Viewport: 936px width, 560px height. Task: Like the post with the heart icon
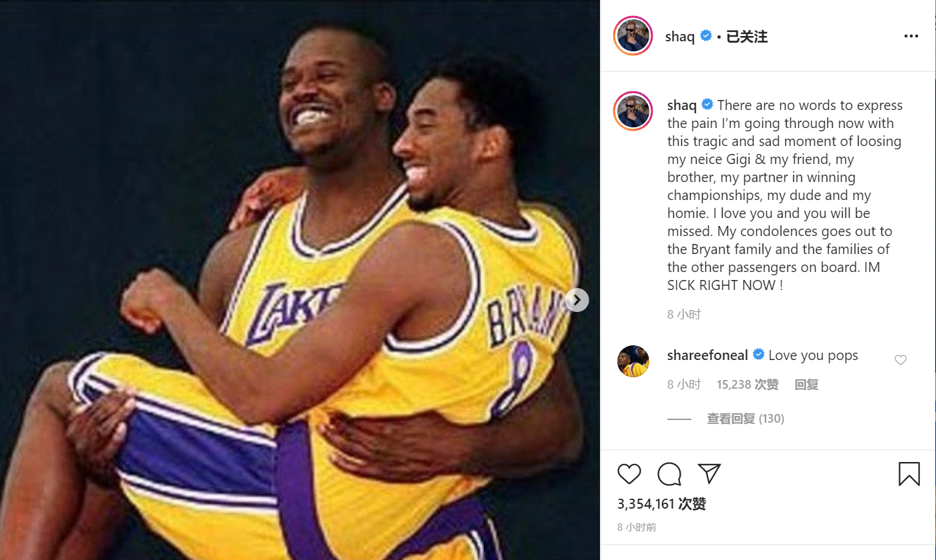point(629,475)
